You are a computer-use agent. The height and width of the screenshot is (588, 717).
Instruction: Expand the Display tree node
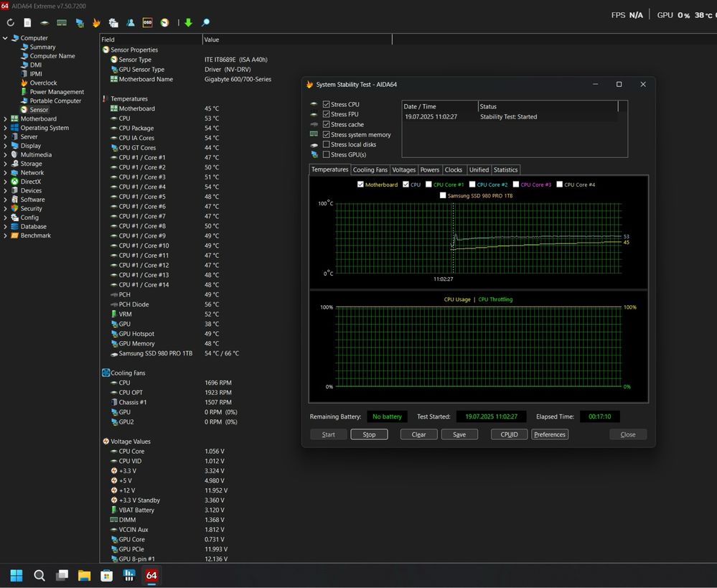(5, 146)
